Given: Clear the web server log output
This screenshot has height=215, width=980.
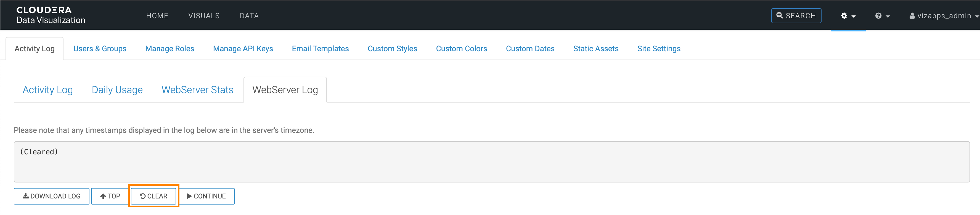Looking at the screenshot, I should (x=154, y=196).
